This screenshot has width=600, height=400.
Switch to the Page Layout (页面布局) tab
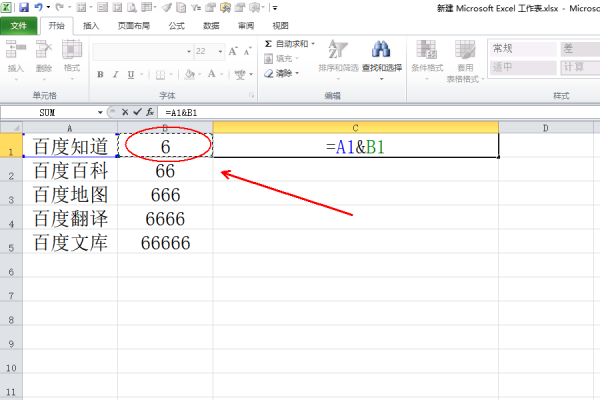tap(134, 26)
